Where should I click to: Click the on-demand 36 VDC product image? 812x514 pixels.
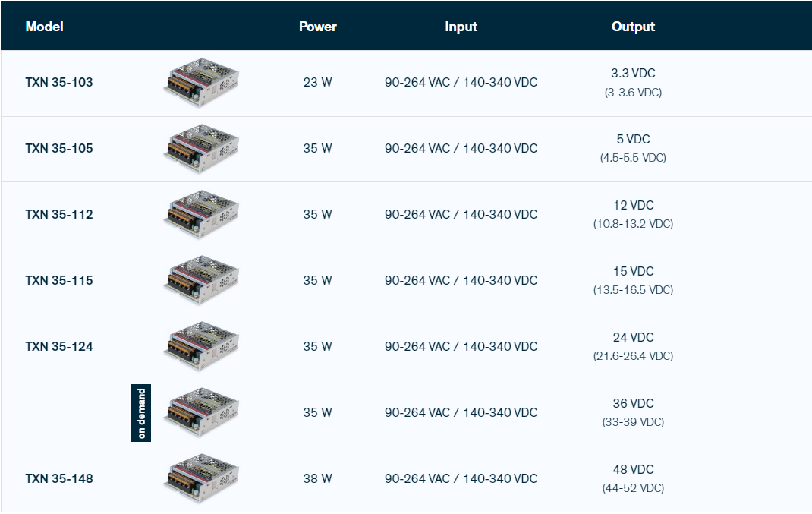201,413
